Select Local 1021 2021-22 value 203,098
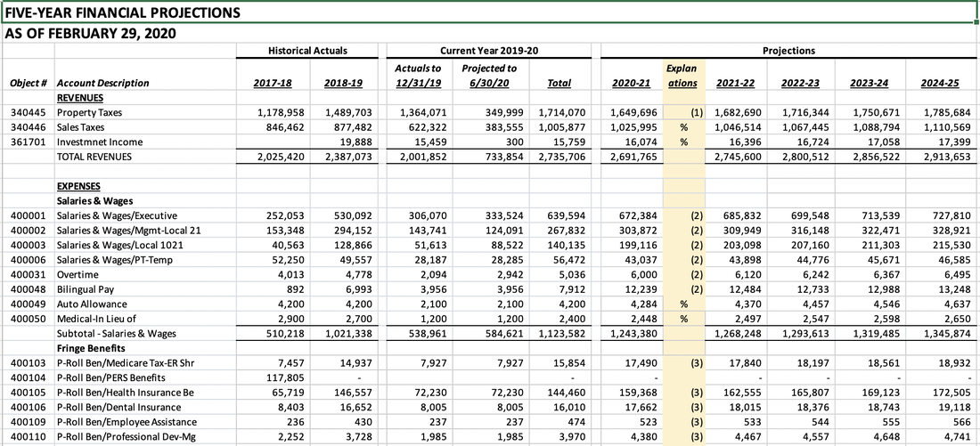This screenshot has width=980, height=446. click(743, 245)
